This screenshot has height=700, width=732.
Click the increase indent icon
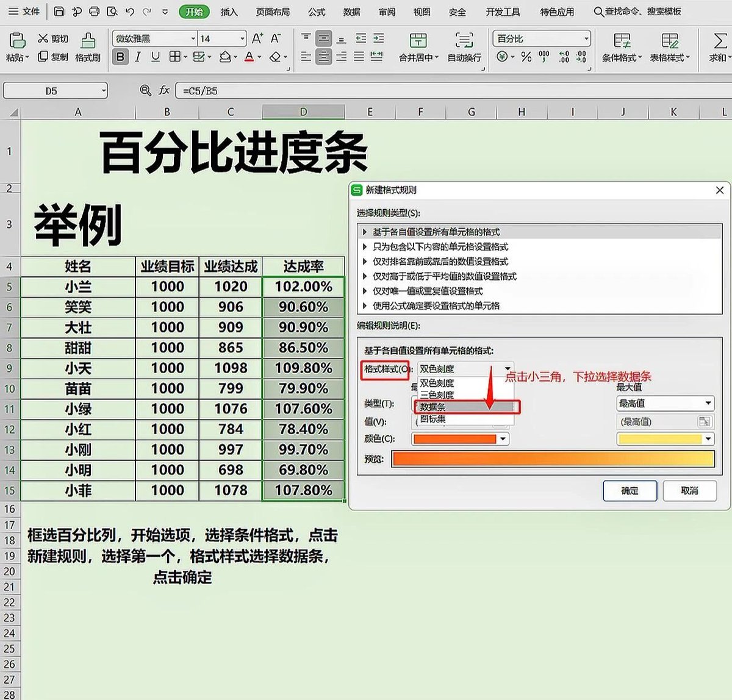point(379,38)
